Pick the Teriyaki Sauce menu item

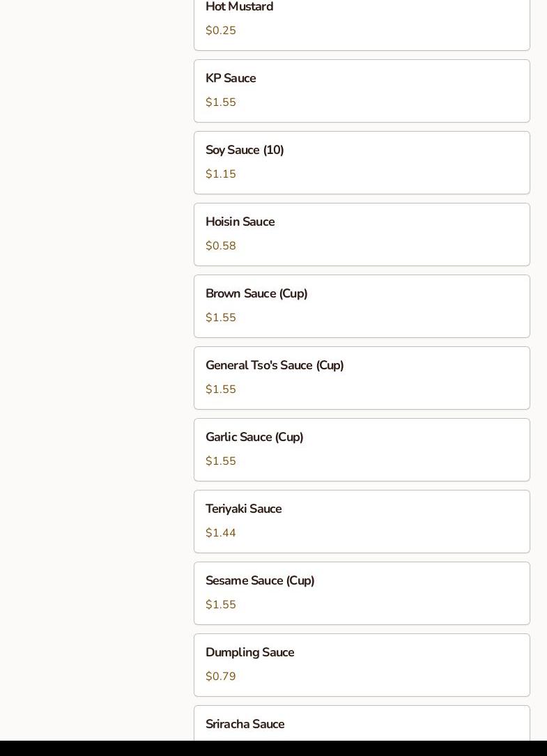(361, 521)
